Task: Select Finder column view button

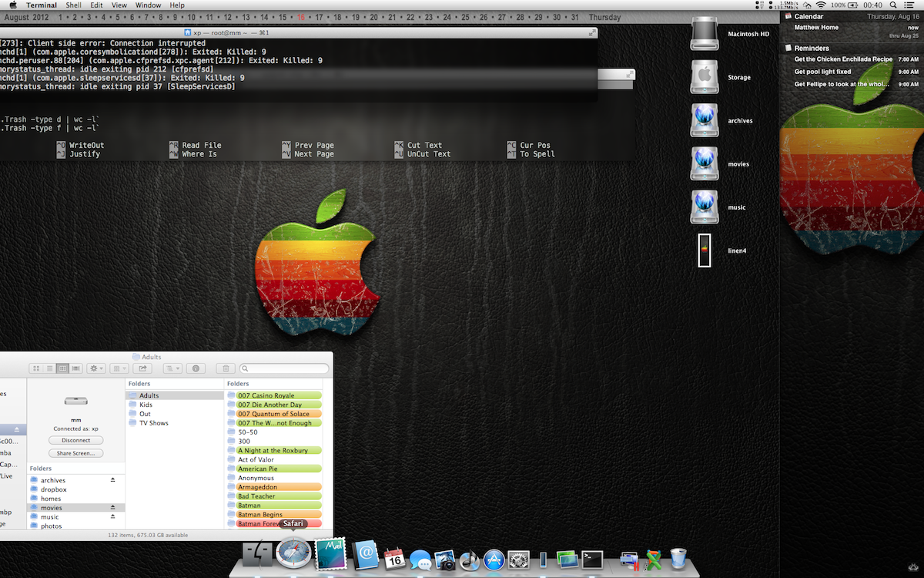Action: (x=63, y=369)
